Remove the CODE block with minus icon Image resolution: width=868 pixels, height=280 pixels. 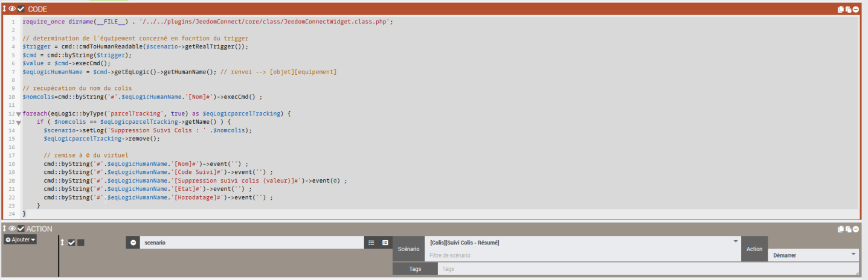(856, 9)
